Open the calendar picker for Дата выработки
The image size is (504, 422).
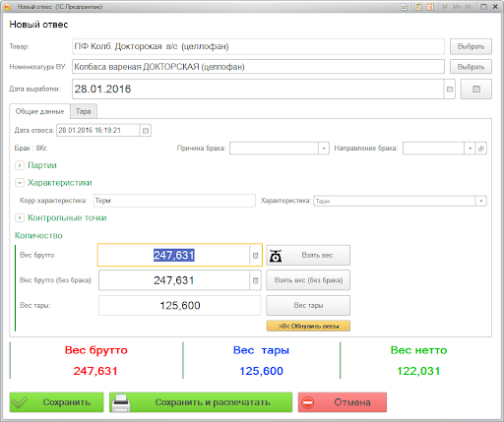click(450, 90)
